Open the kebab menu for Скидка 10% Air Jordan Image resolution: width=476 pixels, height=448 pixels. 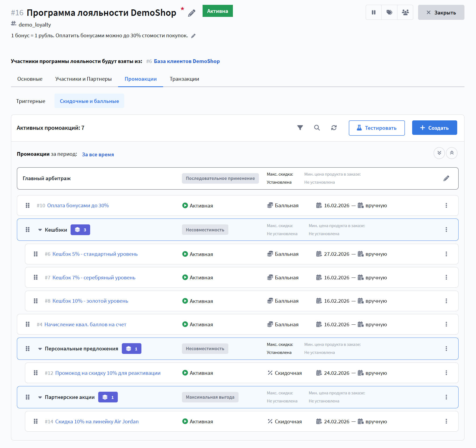pos(446,421)
